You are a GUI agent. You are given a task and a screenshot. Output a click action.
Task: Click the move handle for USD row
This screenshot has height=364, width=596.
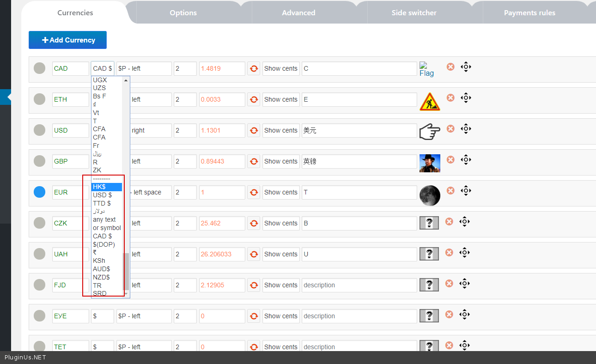tap(466, 129)
